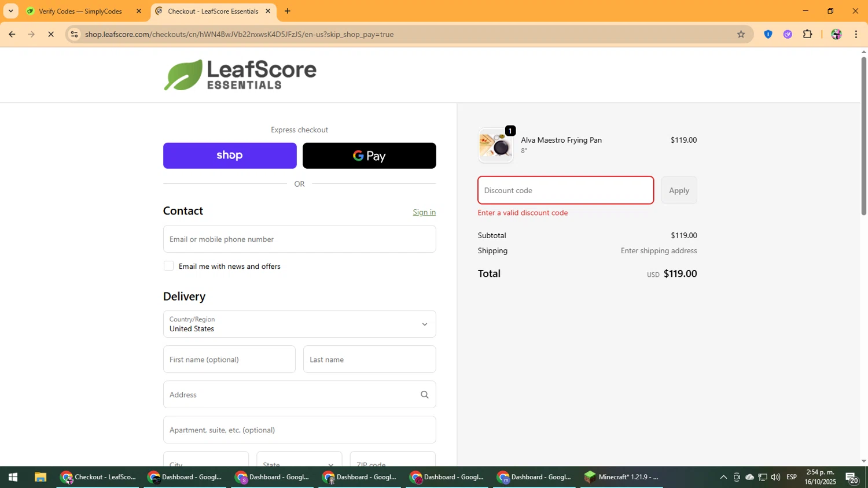The width and height of the screenshot is (868, 488).
Task: Click the Enter a valid discount code error
Action: (x=523, y=213)
